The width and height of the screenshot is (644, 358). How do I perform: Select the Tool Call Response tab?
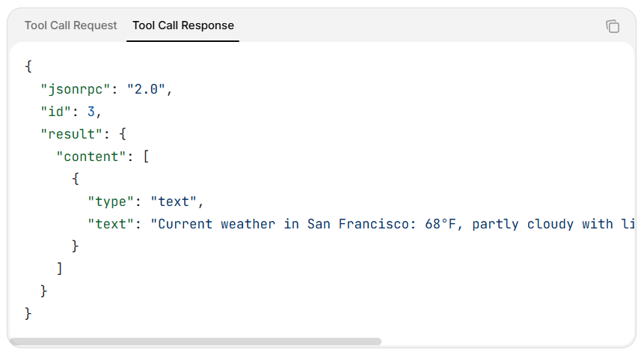(x=183, y=25)
